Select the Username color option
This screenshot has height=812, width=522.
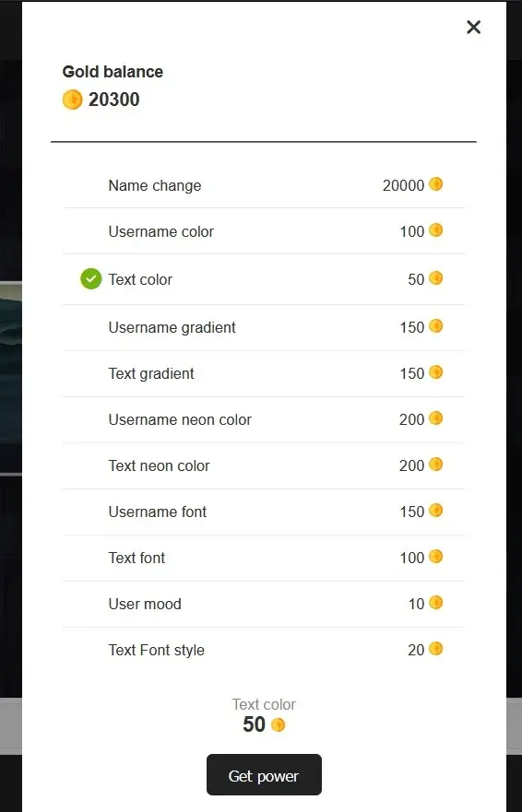tap(264, 231)
